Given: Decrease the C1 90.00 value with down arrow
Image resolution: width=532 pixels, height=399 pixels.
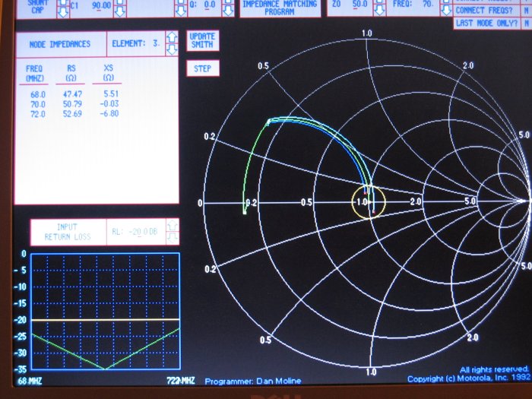Looking at the screenshot, I should [120, 11].
